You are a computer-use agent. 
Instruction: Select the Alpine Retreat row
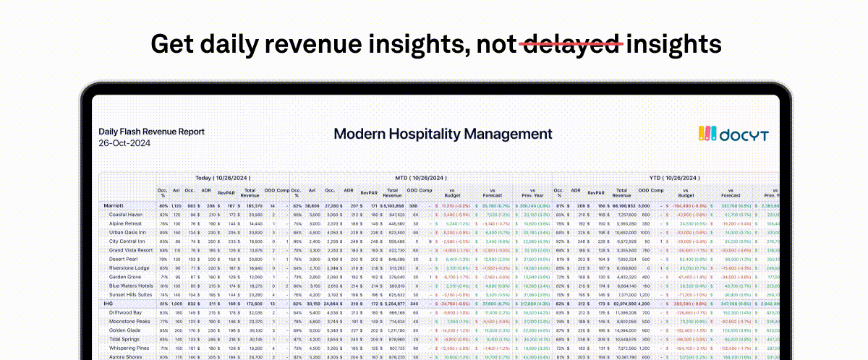pos(439,223)
